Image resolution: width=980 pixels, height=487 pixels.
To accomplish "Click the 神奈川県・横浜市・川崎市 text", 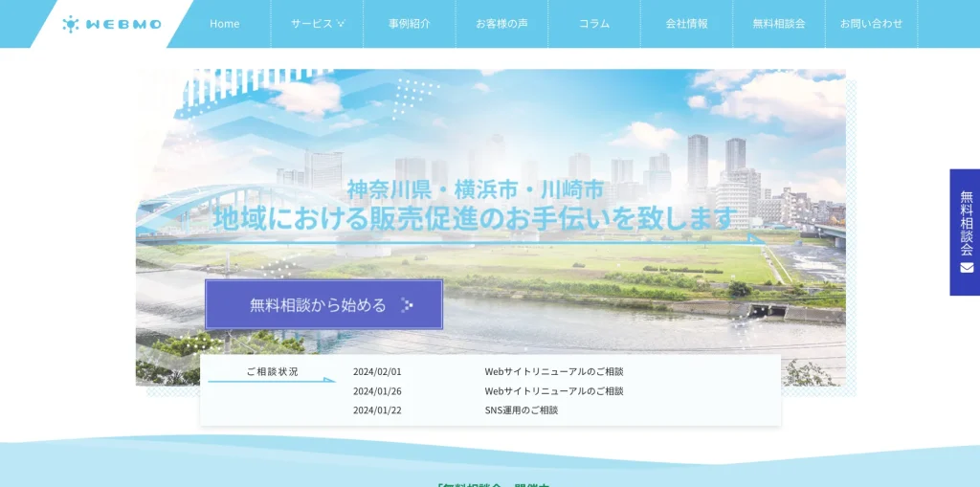I will [475, 189].
